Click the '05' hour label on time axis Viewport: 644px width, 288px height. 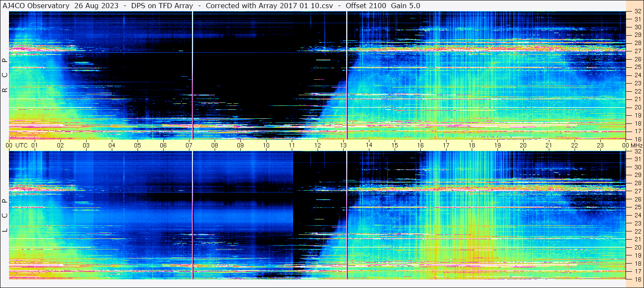coord(138,145)
